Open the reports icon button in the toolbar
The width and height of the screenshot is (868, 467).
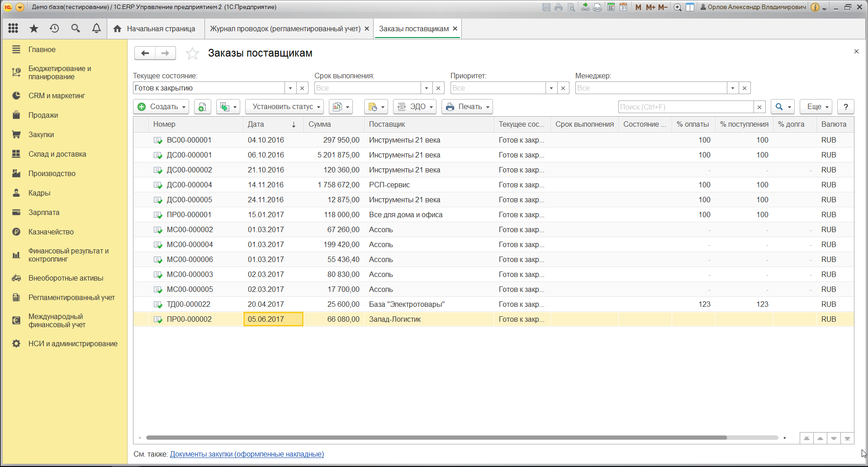[x=341, y=107]
